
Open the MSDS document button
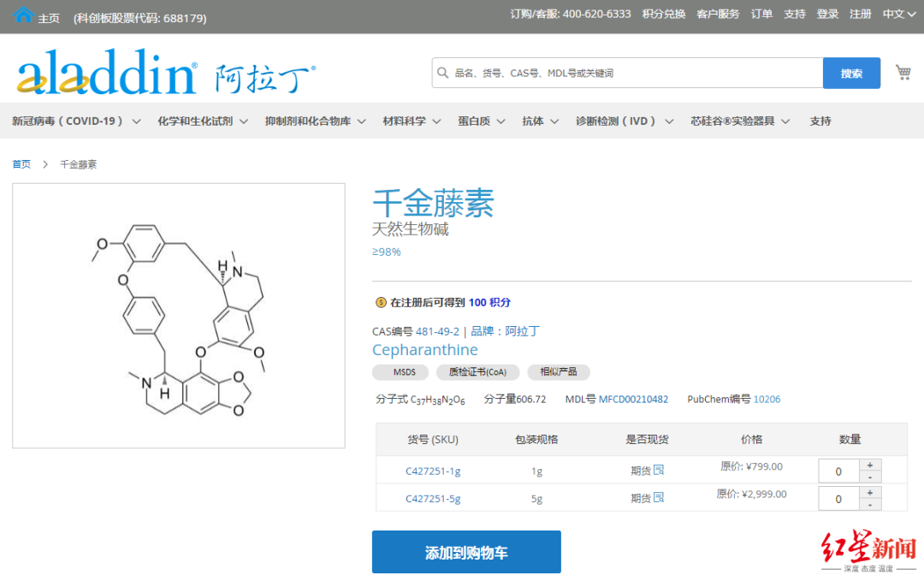tap(400, 372)
